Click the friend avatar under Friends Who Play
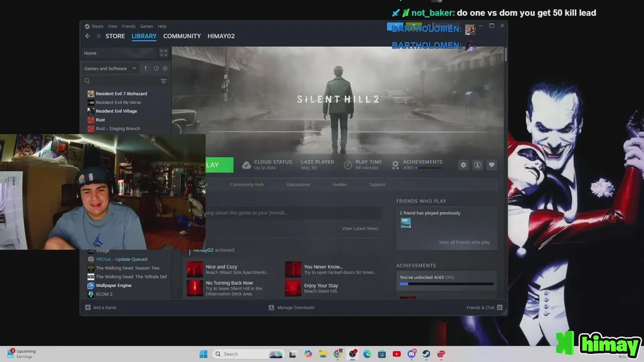Screen dimensions: 644x362 (406, 223)
